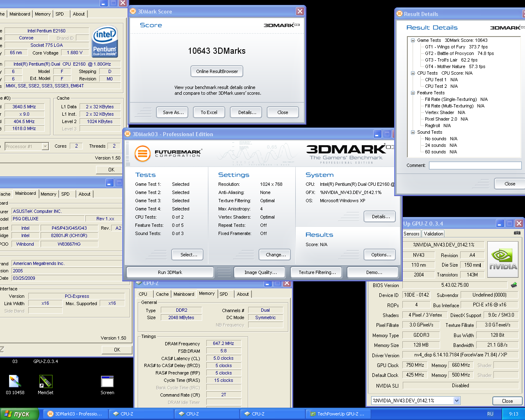Switch to Validation tab in GPU-Z
The width and height of the screenshot is (525, 420).
[x=434, y=233]
